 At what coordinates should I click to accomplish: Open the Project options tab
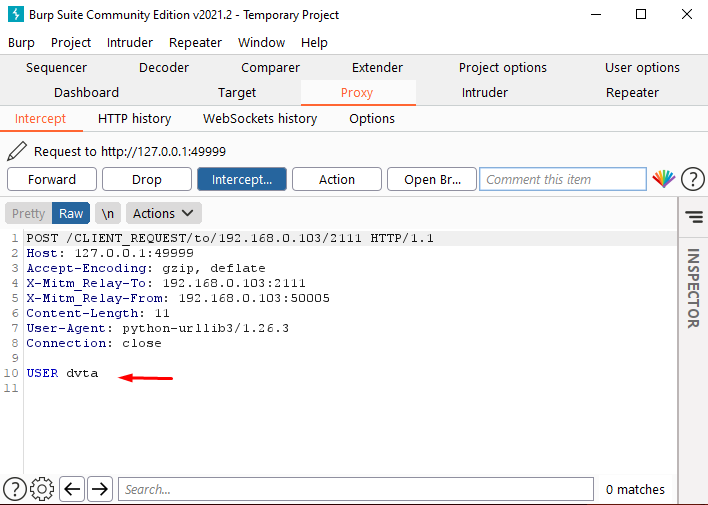click(503, 68)
